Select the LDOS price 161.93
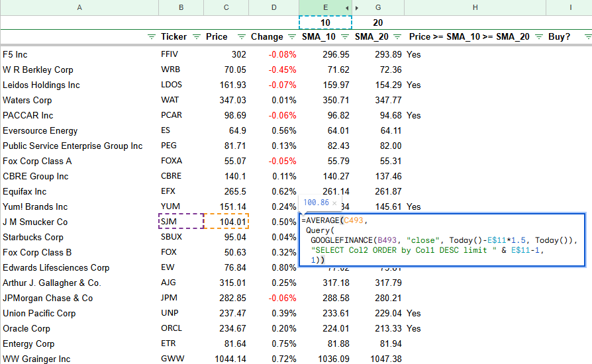Screen dimensions: 592x364 click(226, 85)
